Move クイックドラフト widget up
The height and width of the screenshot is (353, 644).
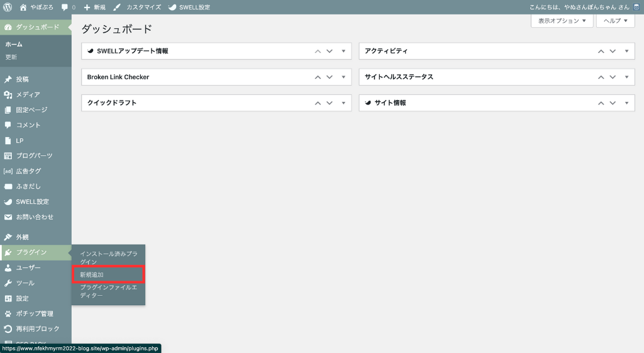click(x=318, y=103)
